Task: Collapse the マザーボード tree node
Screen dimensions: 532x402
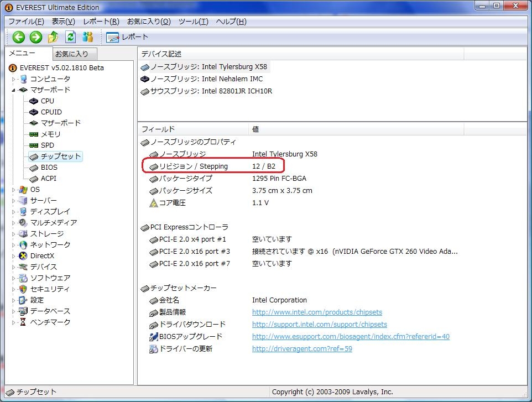Action: tap(14, 90)
